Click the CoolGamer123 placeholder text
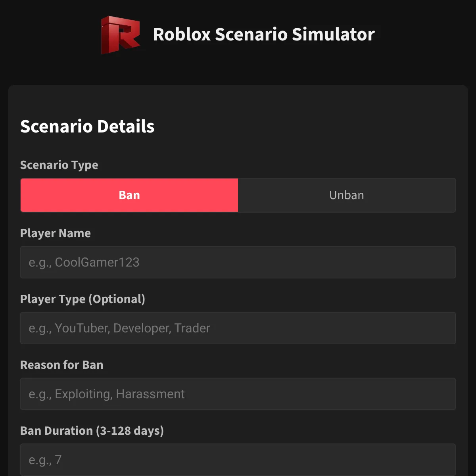 (x=84, y=262)
